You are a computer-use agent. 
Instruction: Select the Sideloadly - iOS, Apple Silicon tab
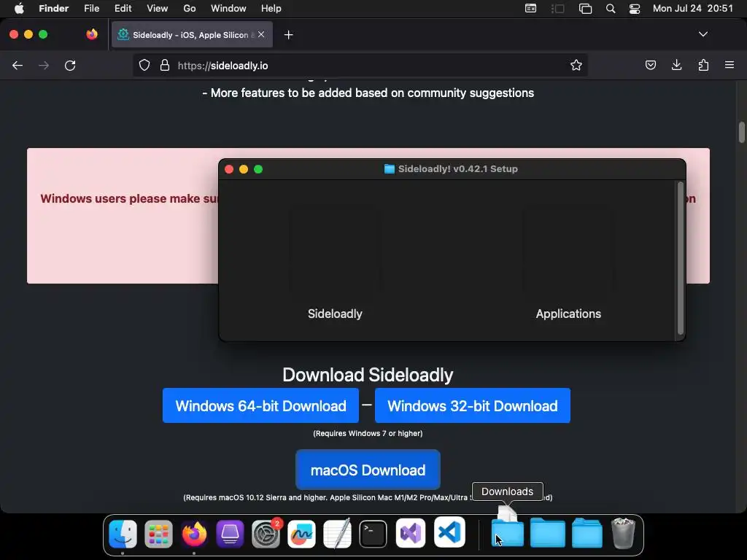coord(192,34)
